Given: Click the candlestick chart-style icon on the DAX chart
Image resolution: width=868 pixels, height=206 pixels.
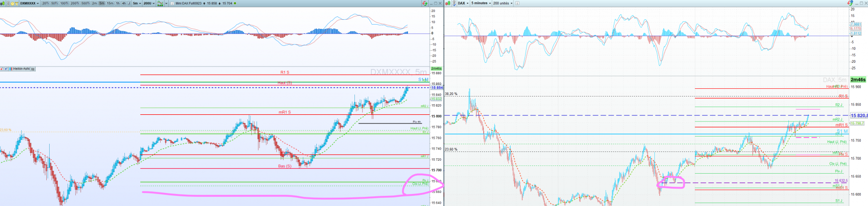Looking at the screenshot, I should point(448,3).
